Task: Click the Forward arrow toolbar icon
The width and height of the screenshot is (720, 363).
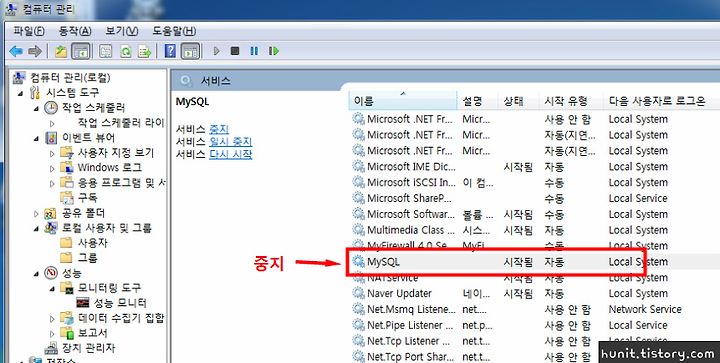Action: click(35, 51)
